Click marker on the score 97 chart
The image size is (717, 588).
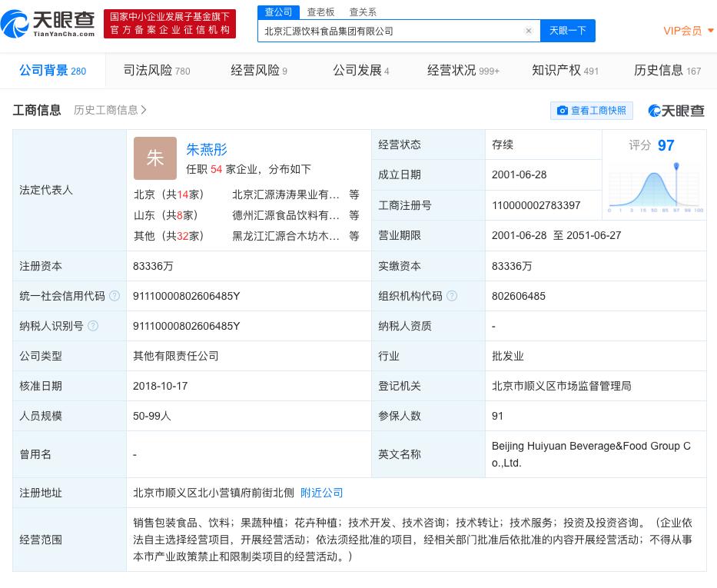(x=676, y=166)
